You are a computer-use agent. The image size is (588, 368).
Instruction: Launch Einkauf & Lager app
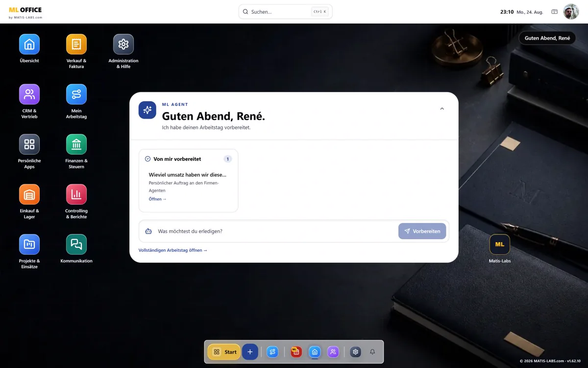(x=29, y=194)
